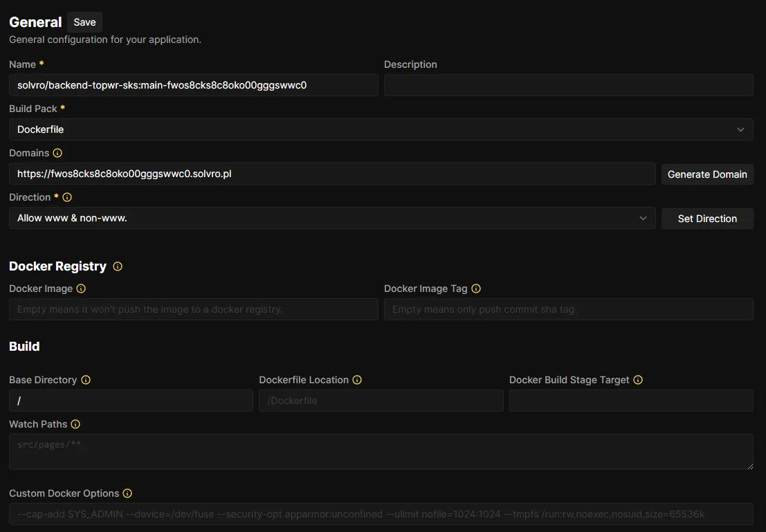Click the Dockerfile Location info icon

pos(357,380)
